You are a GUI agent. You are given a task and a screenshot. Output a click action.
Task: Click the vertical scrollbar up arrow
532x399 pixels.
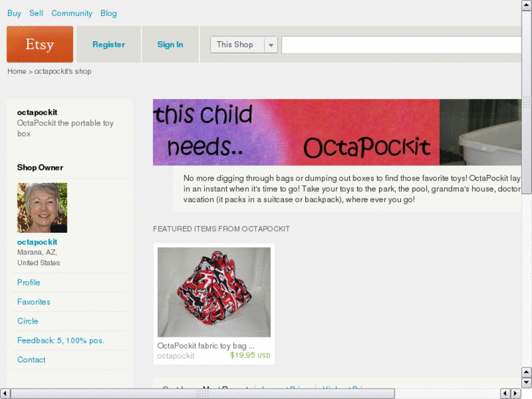(527, 4)
